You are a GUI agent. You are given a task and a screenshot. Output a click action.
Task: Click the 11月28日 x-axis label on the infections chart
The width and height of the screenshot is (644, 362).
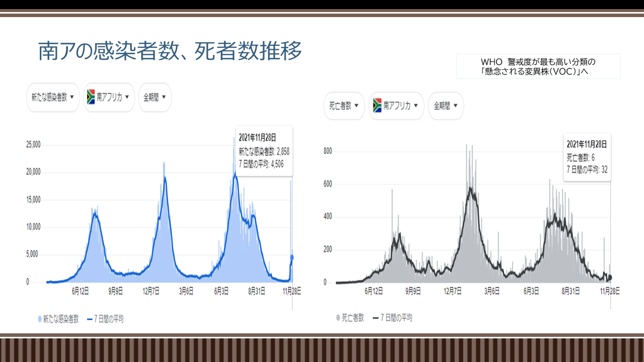click(292, 292)
